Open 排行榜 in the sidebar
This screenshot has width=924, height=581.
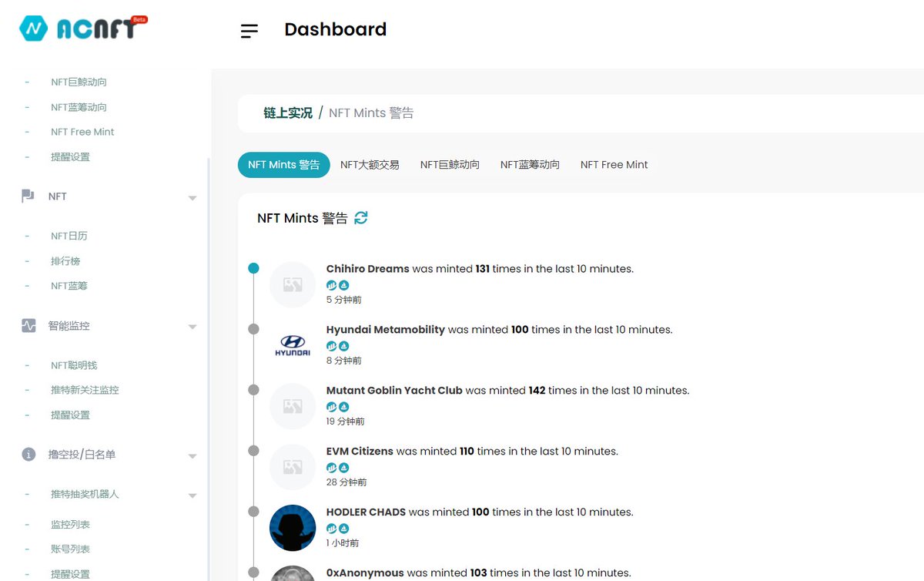click(x=65, y=261)
